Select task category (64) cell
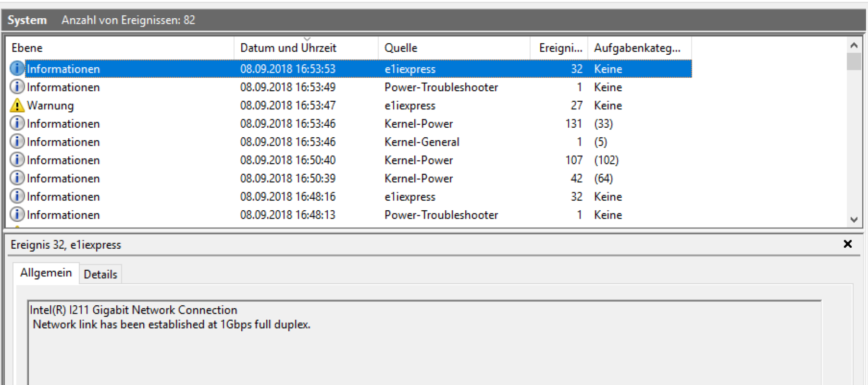The image size is (868, 385). pyautogui.click(x=604, y=178)
